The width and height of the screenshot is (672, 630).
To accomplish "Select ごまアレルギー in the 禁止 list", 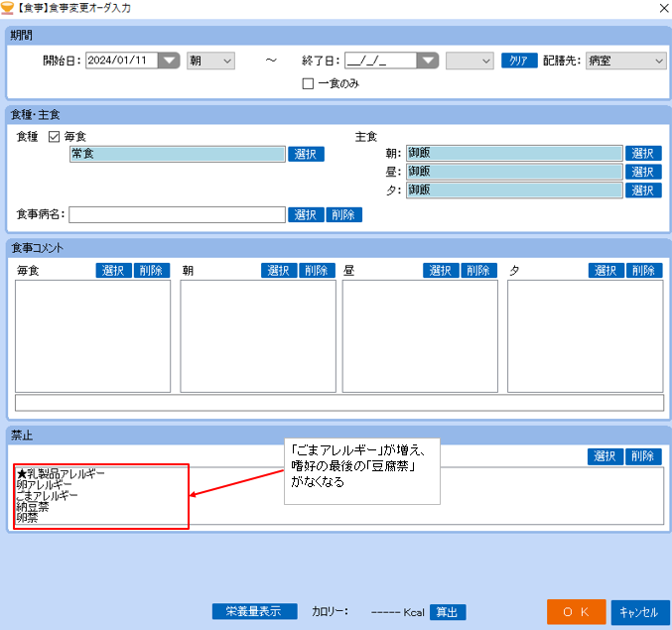I will [x=47, y=495].
